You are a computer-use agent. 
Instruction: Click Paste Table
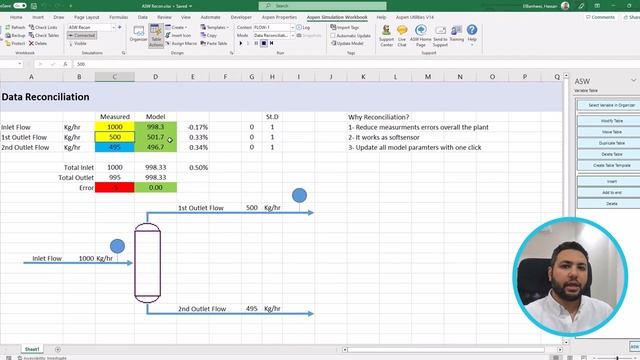(x=214, y=43)
